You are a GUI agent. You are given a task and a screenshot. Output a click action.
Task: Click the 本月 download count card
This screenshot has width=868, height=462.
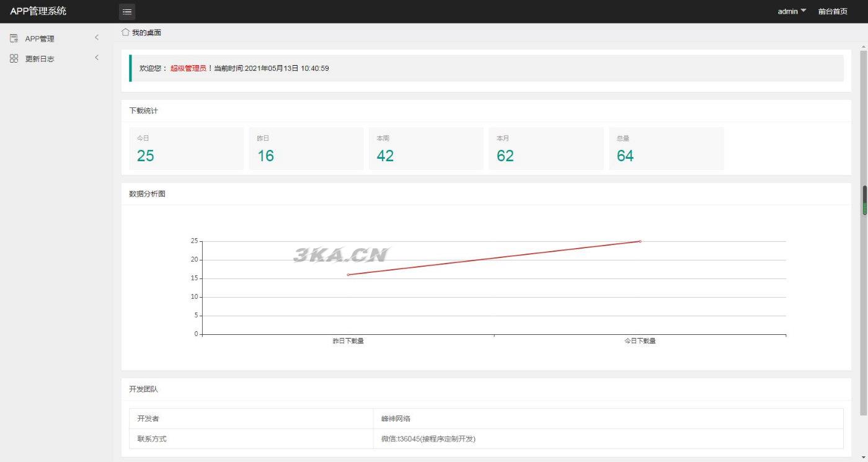[546, 149]
